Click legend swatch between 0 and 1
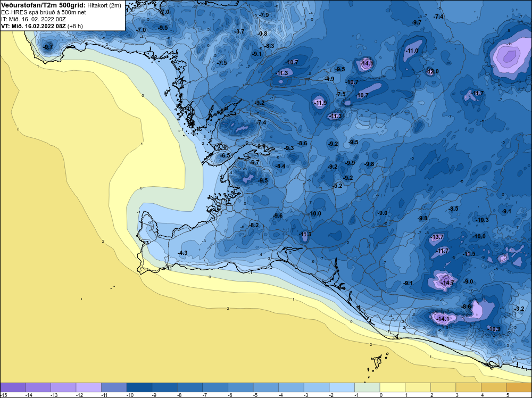 393,387
